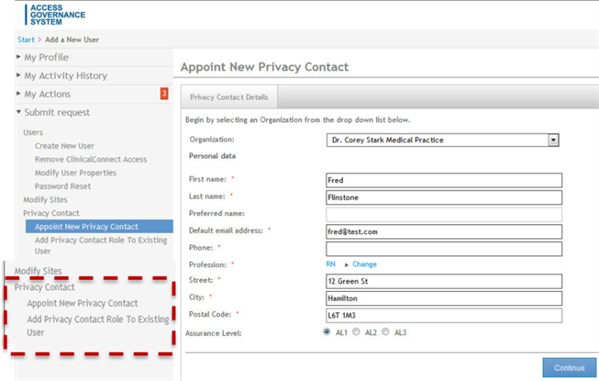The image size is (599, 381).
Task: Click the RN profession link
Action: pyautogui.click(x=331, y=264)
